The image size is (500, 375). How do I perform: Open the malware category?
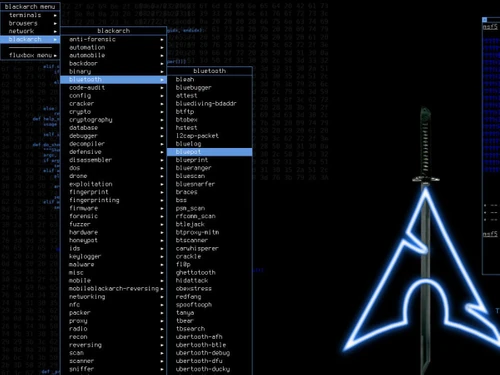coord(113,264)
